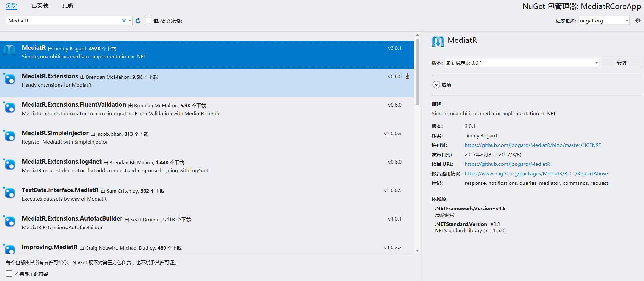Click the v1.0.1 version label

395,219
